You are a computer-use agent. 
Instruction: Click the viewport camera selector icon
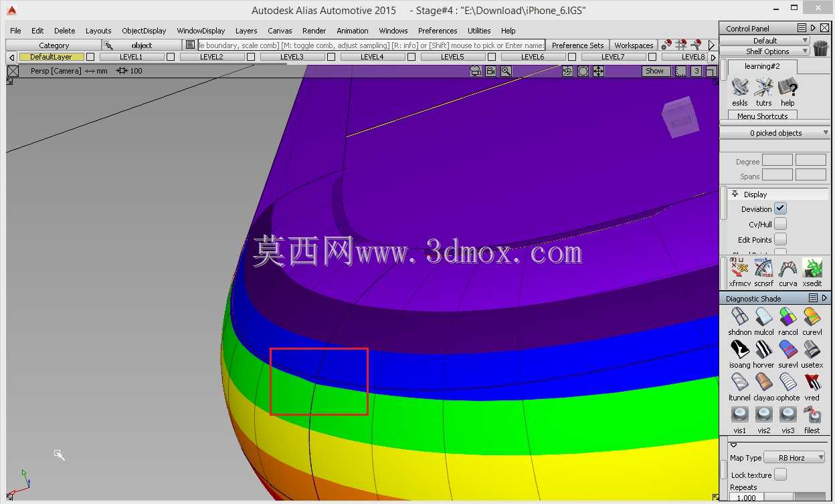coord(476,71)
